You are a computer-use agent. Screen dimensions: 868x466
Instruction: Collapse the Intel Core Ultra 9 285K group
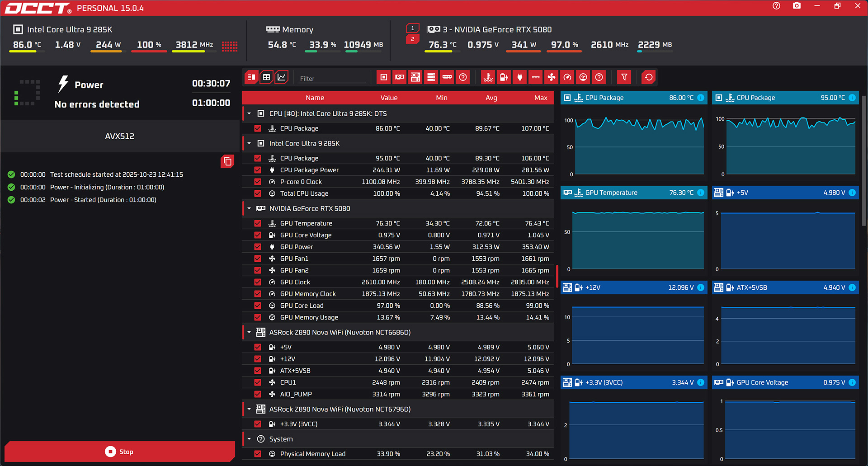click(x=249, y=143)
